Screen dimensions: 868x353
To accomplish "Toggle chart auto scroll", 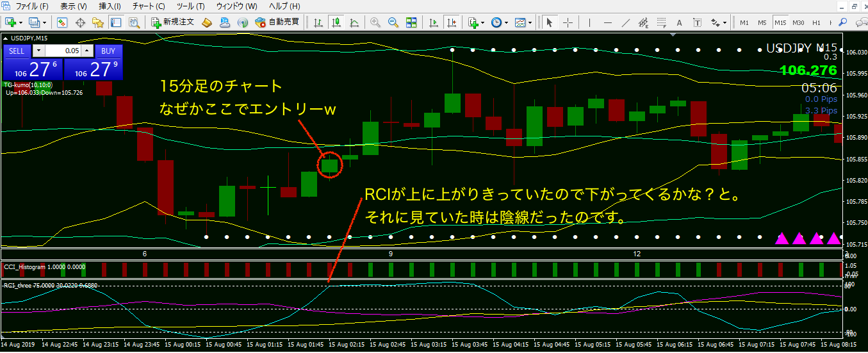I will point(434,22).
